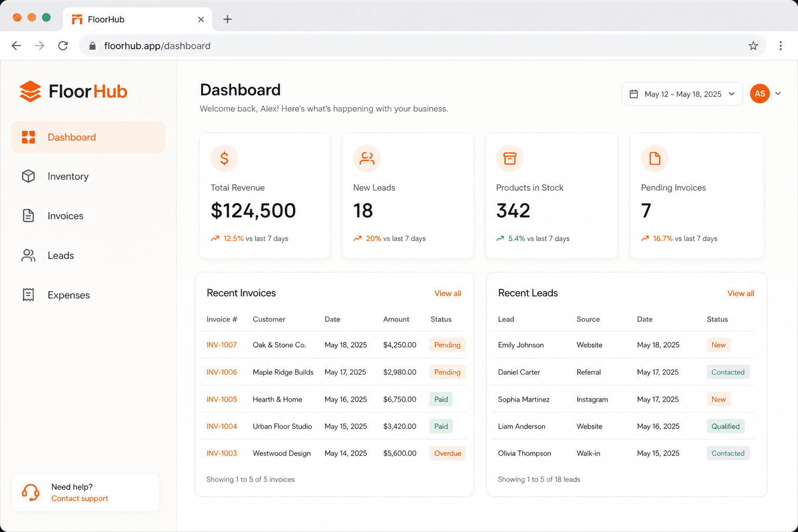
Task: Open invoice INV-1005
Action: (x=222, y=399)
